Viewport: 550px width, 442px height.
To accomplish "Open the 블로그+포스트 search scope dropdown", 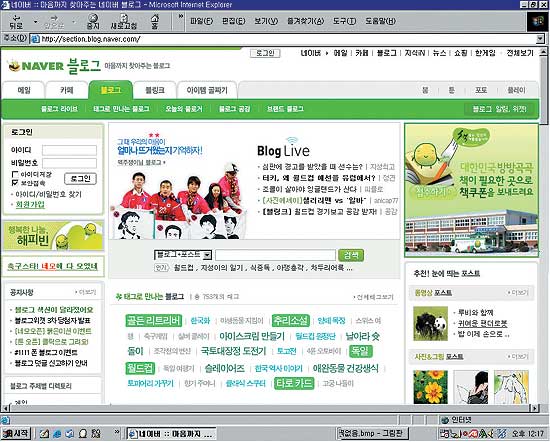I will (183, 255).
